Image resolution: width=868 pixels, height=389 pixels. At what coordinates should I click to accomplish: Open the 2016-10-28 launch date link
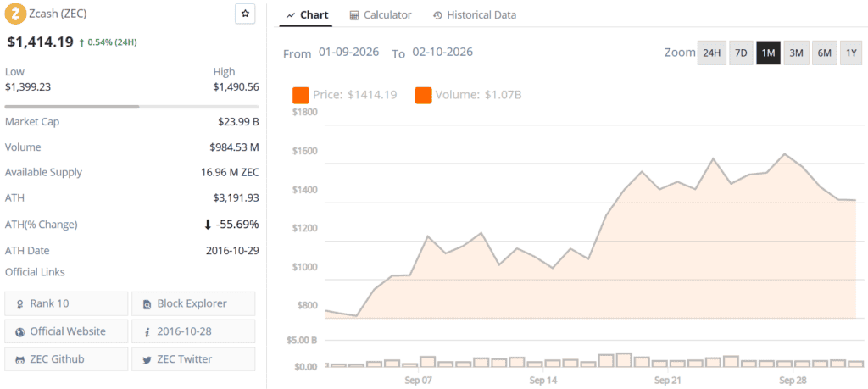pos(194,331)
